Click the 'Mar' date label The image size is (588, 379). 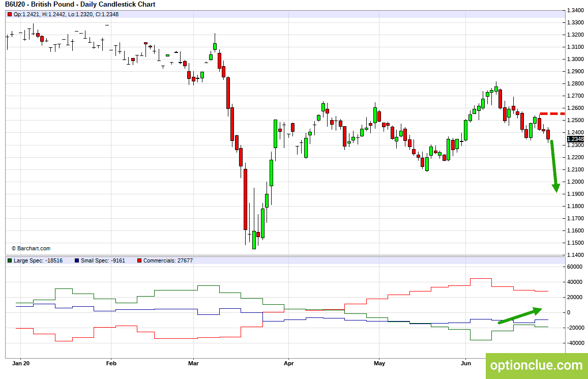193,363
